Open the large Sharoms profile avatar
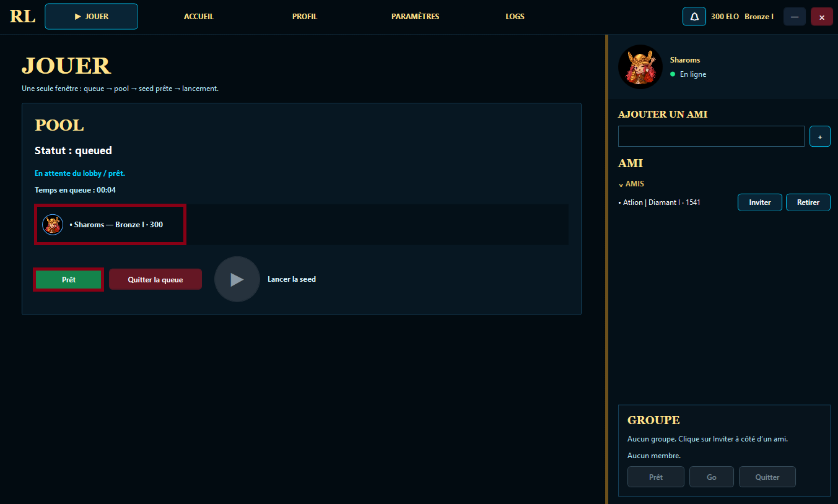This screenshot has height=504, width=838. tap(640, 67)
